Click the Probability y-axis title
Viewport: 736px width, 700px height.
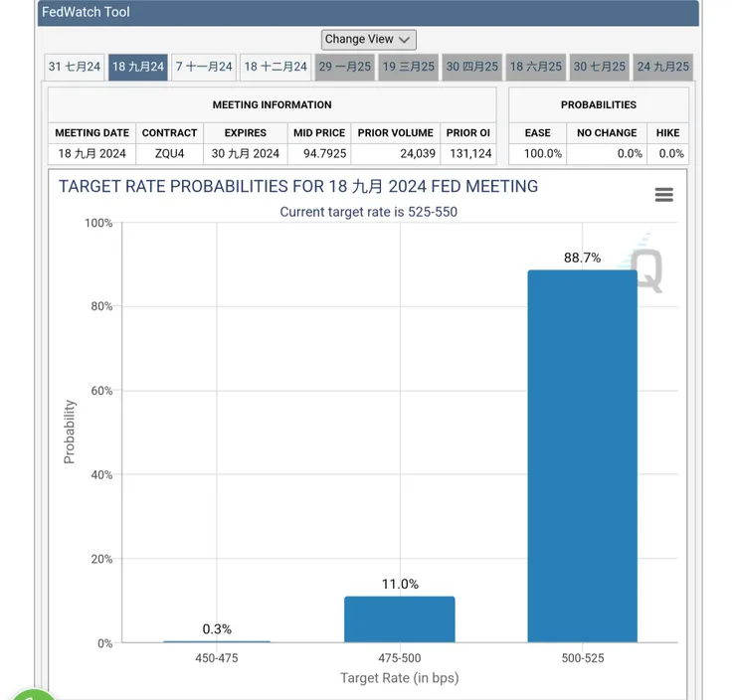pos(69,432)
